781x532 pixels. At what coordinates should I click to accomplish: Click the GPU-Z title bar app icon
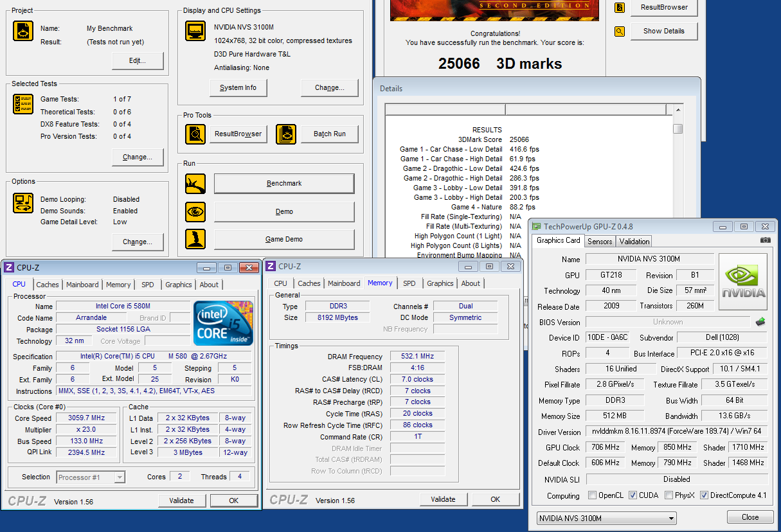(536, 226)
